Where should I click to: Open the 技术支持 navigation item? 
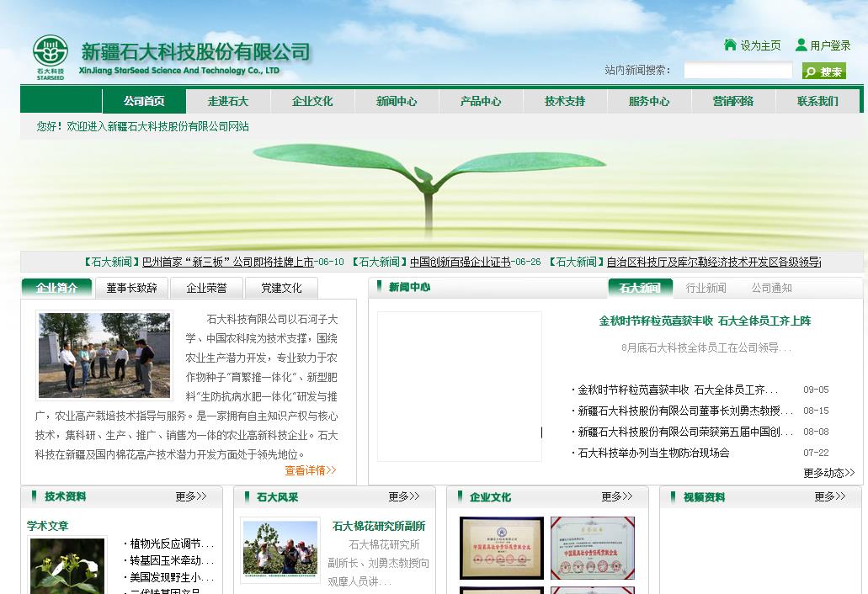(x=565, y=101)
